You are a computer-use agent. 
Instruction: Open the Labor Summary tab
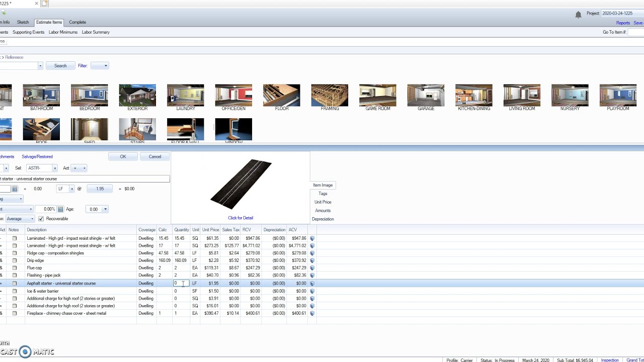tap(96, 32)
